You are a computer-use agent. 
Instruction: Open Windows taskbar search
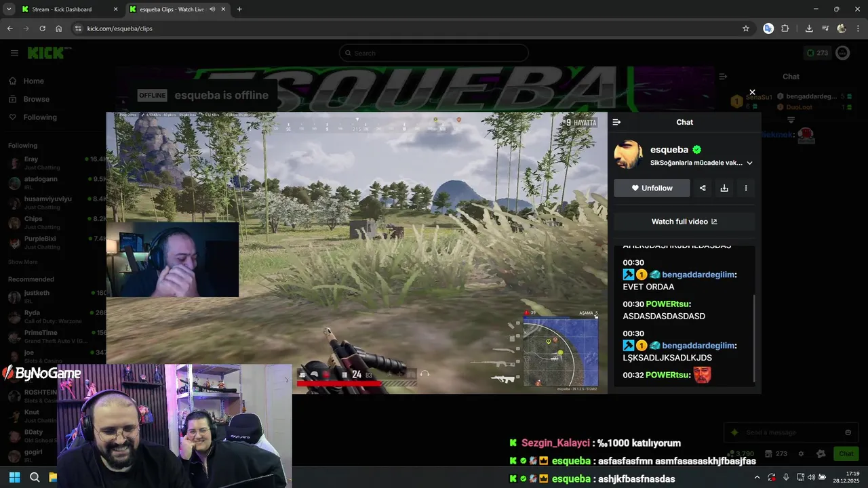pyautogui.click(x=35, y=477)
